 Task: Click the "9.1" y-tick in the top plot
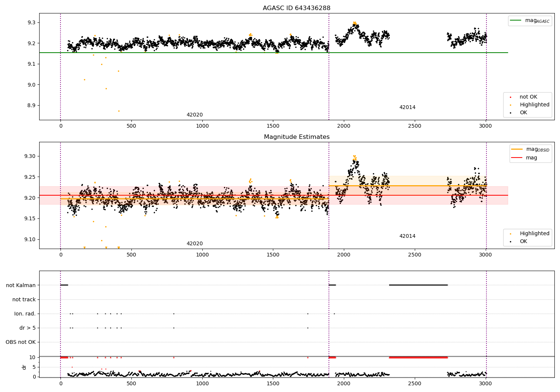coord(31,64)
